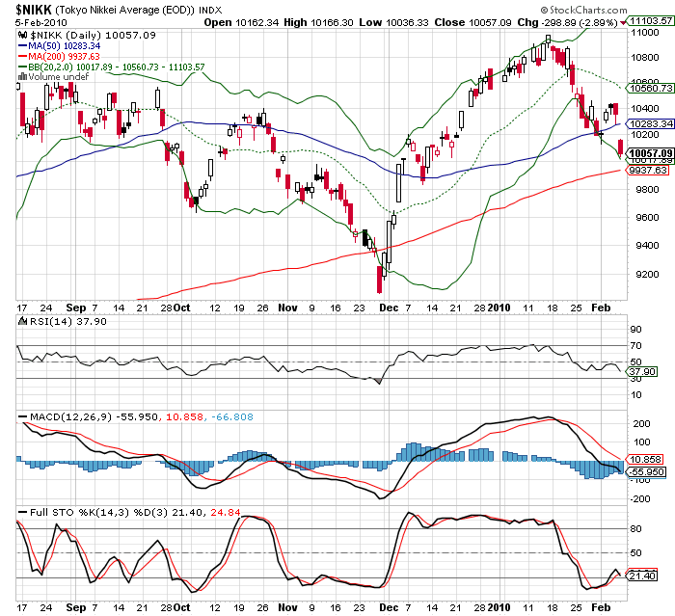
Task: Click the -55.950 MACD value tag on axis
Action: [x=646, y=471]
